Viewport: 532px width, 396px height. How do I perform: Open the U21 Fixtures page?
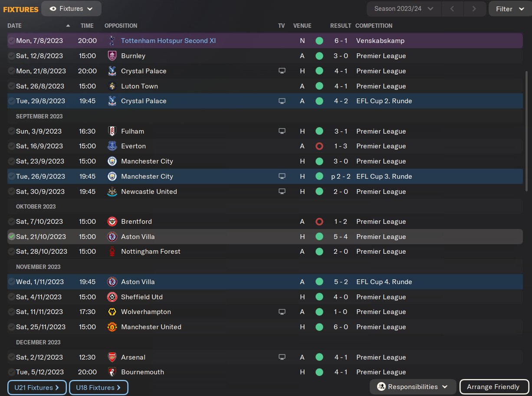point(37,387)
